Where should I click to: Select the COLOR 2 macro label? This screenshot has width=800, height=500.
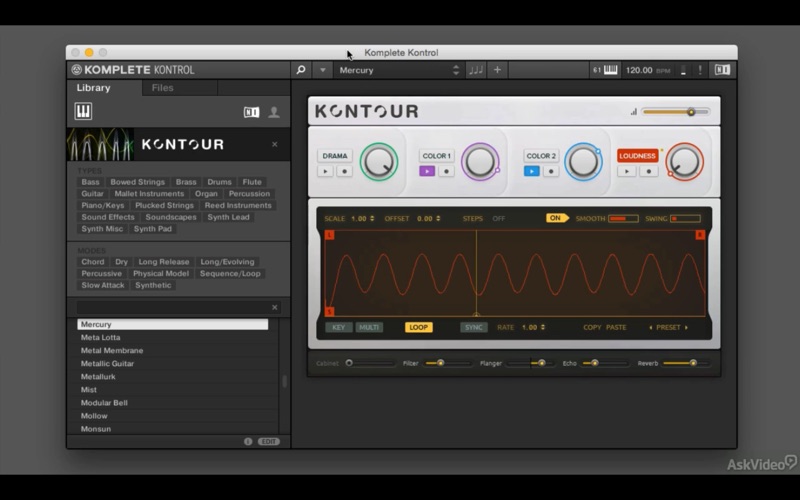[x=541, y=156]
